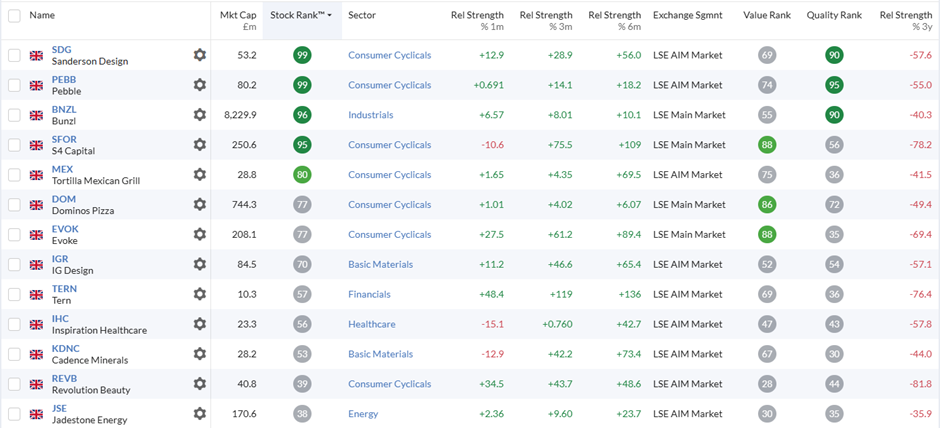Click Stock Rank 38 badge for Jadestone Energy
This screenshot has width=940, height=428.
[x=302, y=414]
